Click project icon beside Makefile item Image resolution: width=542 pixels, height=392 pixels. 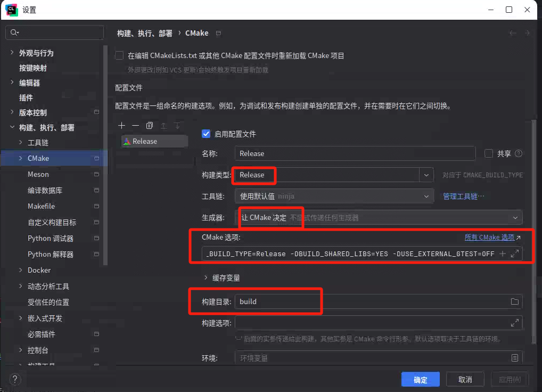pyautogui.click(x=96, y=206)
